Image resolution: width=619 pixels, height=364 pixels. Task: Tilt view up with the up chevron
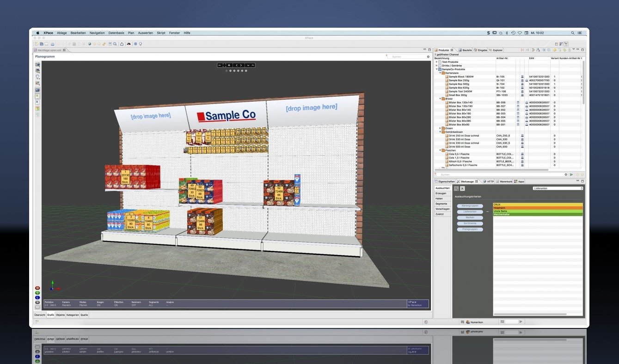pos(253,65)
